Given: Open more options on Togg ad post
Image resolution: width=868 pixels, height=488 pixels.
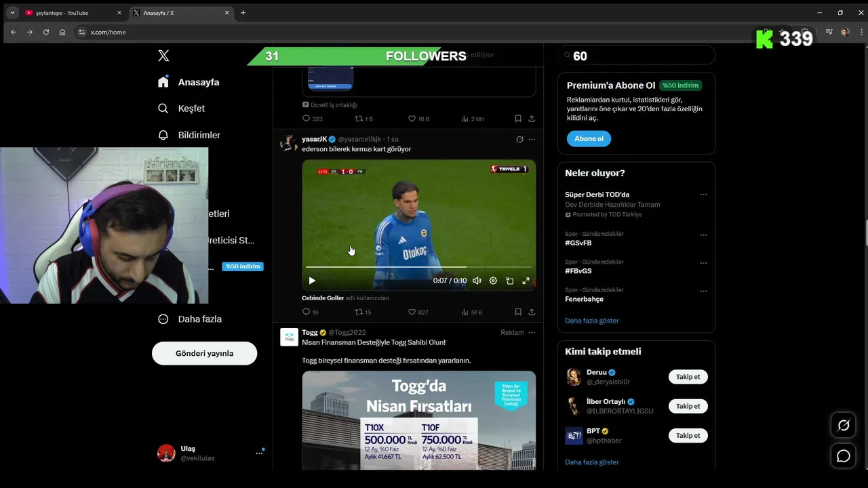Looking at the screenshot, I should point(532,333).
